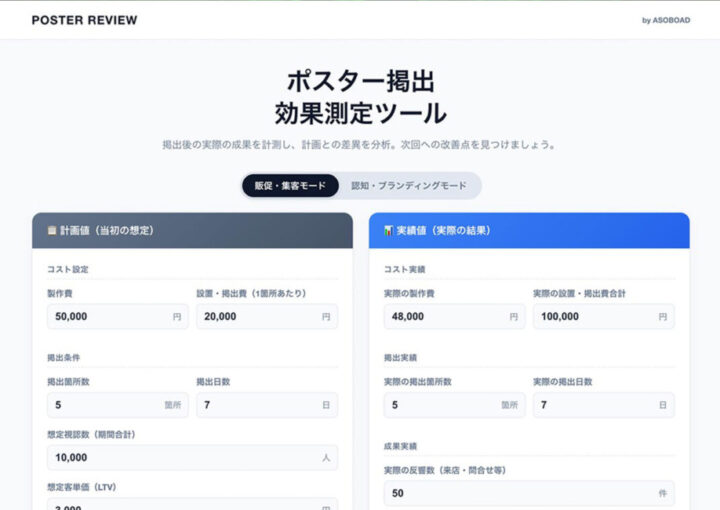Screen dimensions: 720x510
Task: Click the 製作費 field with 50,000
Action: click(118, 316)
